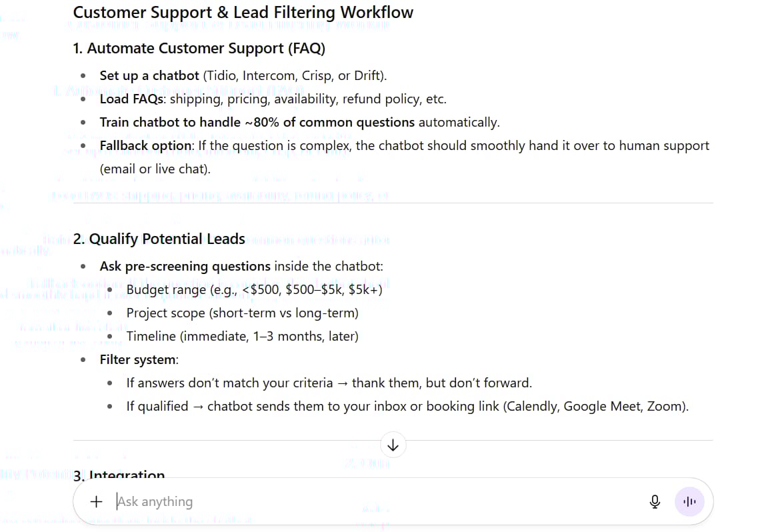
Task: Click the "Project scope (short-term vs long-term)" line
Action: point(242,313)
